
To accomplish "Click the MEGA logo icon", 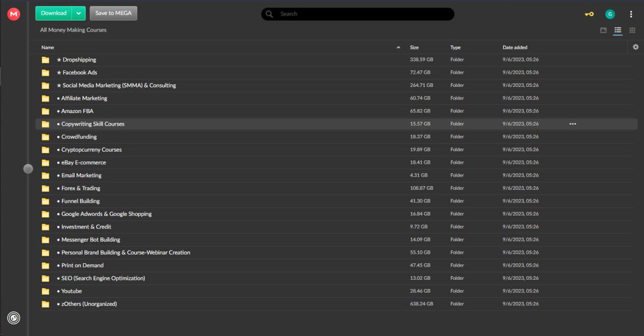I will pos(14,14).
